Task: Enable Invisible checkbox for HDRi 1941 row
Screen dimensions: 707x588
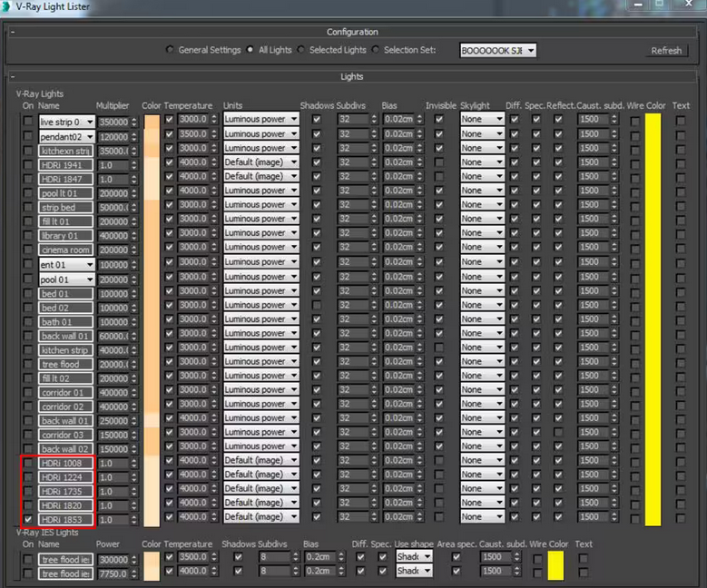Action: (439, 162)
